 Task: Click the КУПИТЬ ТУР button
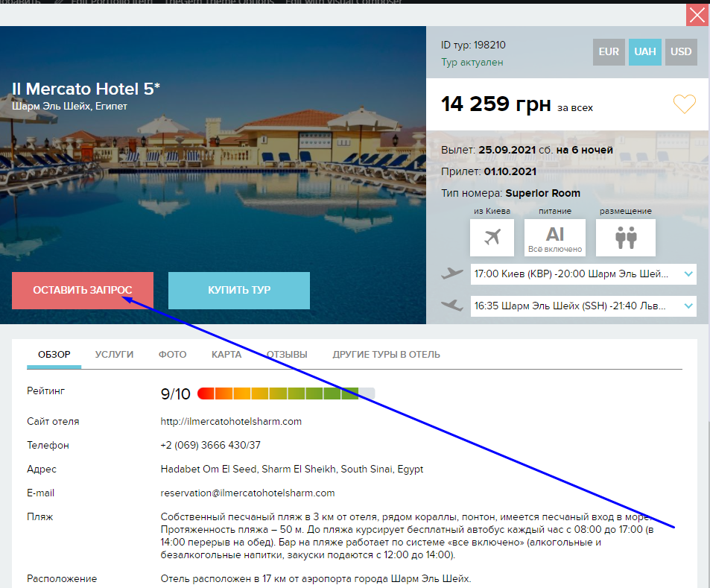point(239,291)
